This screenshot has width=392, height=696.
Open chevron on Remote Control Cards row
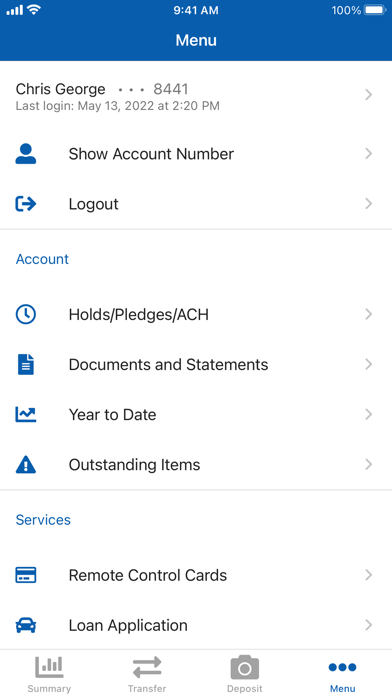click(x=368, y=575)
